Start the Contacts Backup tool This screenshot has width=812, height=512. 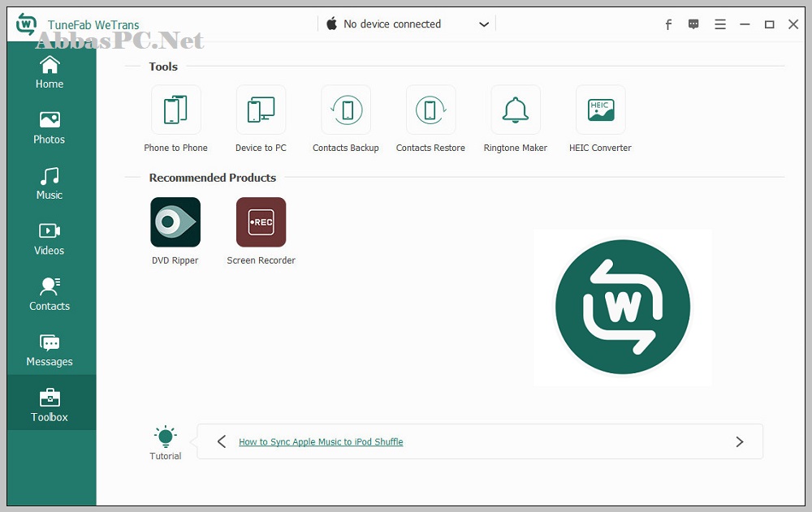pyautogui.click(x=346, y=110)
